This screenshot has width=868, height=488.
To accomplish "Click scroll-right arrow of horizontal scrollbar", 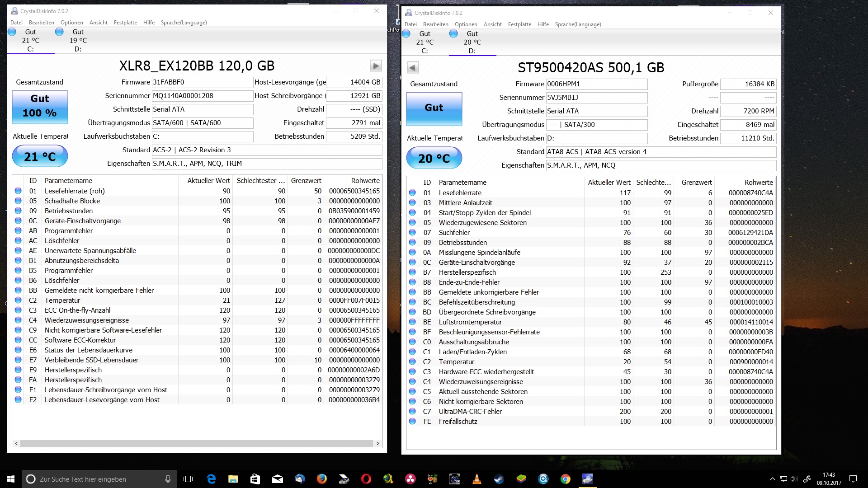I will click(377, 444).
